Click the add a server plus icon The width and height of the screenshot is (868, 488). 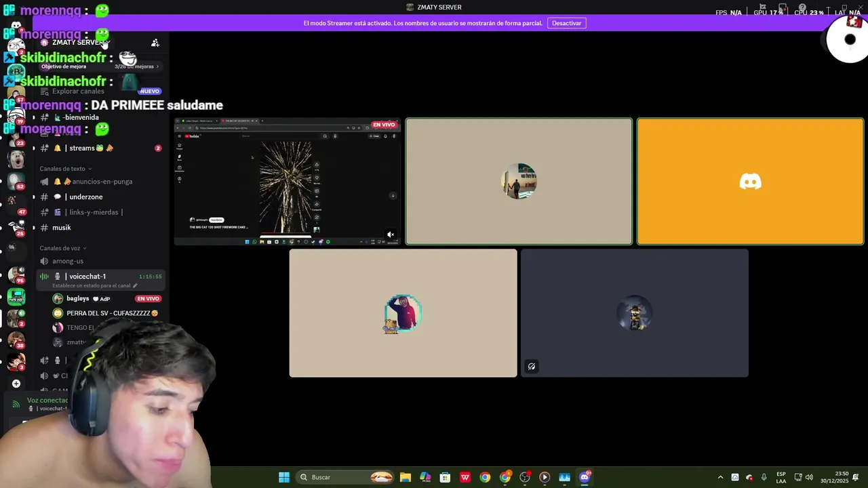[16, 384]
